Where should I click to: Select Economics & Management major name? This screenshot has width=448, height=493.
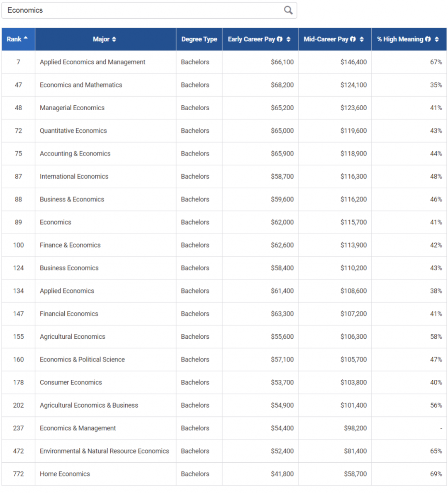(x=78, y=428)
